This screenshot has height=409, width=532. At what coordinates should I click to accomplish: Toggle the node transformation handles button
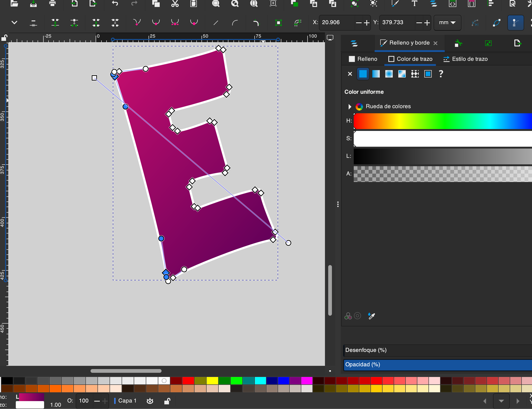[532, 23]
